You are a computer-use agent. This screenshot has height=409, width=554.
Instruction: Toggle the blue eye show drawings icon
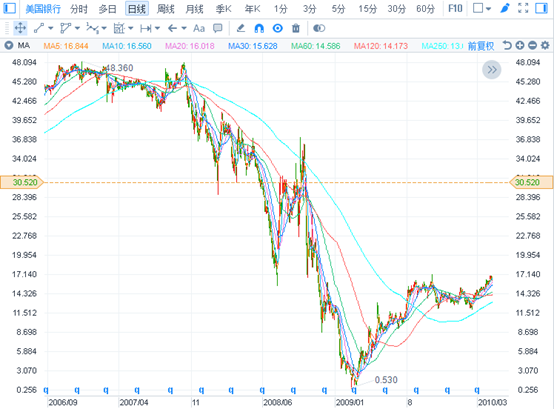pyautogui.click(x=278, y=28)
